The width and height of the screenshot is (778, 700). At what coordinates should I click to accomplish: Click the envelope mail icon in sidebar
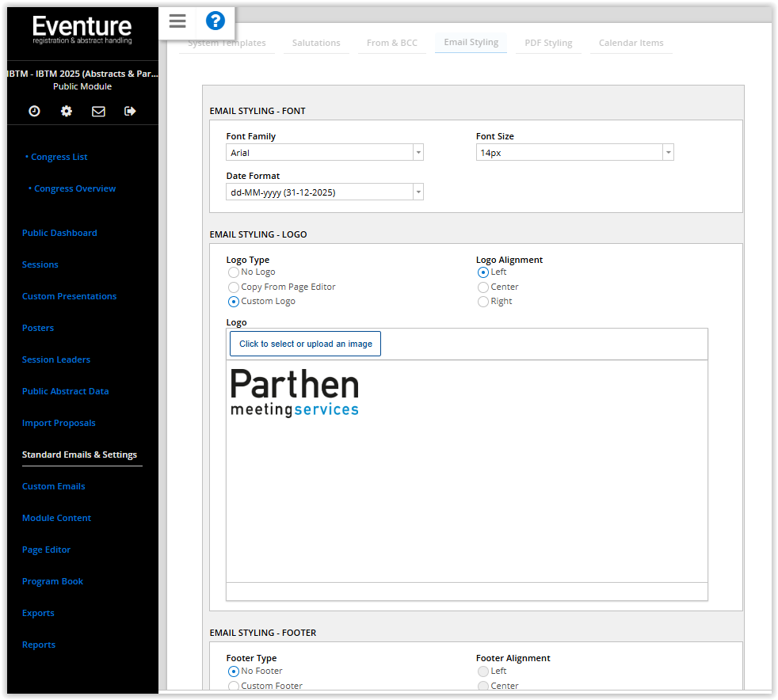pos(98,111)
